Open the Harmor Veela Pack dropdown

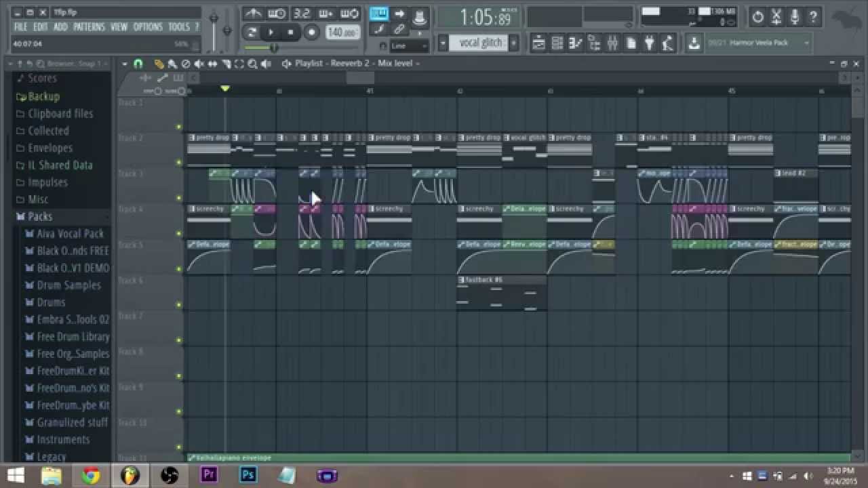point(759,43)
